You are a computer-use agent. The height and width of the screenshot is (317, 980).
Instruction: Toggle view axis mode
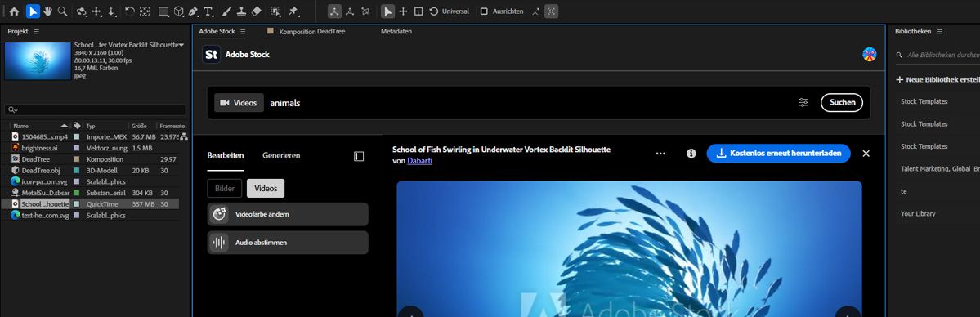(x=365, y=11)
